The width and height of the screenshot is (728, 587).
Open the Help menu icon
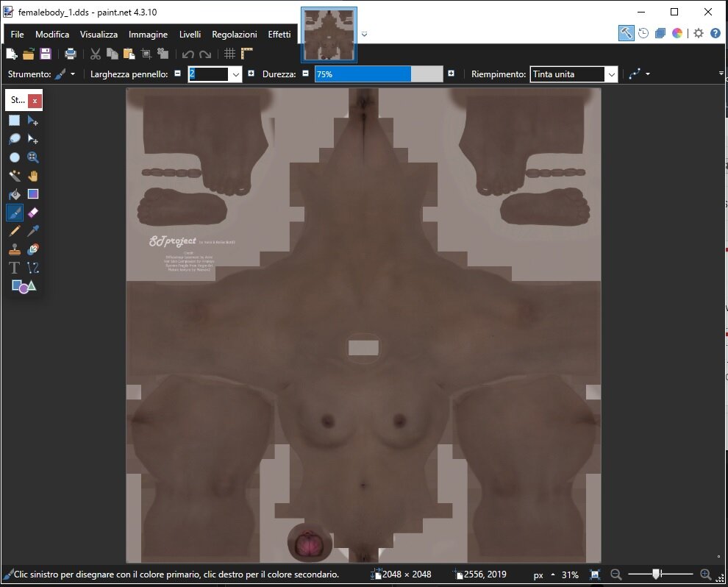[715, 33]
